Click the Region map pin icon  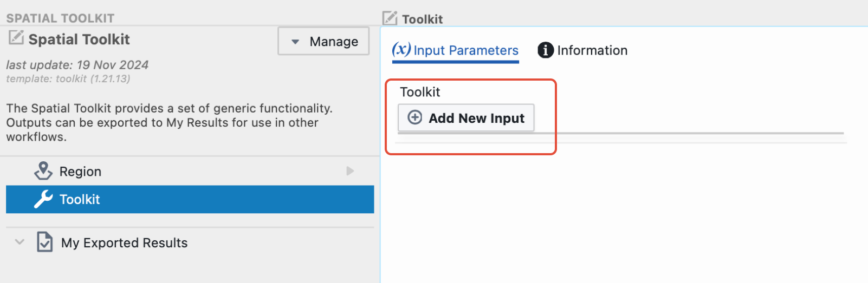tap(43, 170)
